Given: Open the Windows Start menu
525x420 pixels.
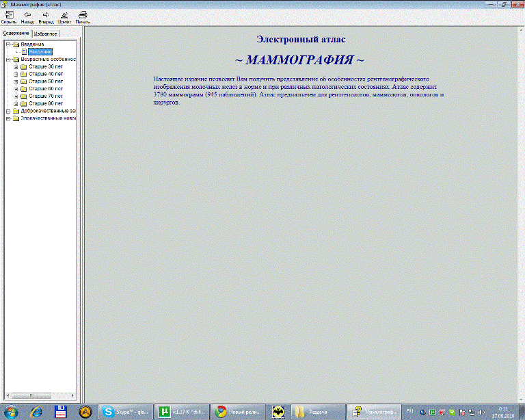Looking at the screenshot, I should coord(10,412).
